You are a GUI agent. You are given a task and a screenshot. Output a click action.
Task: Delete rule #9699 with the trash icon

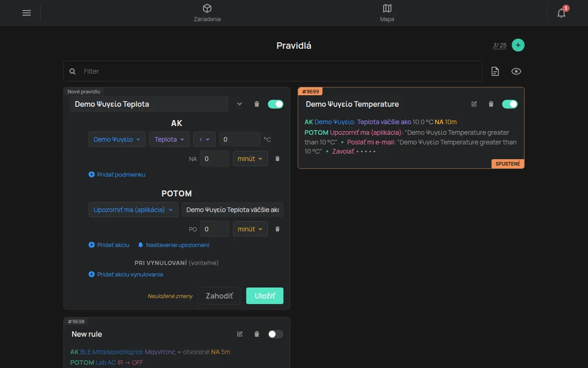[491, 104]
